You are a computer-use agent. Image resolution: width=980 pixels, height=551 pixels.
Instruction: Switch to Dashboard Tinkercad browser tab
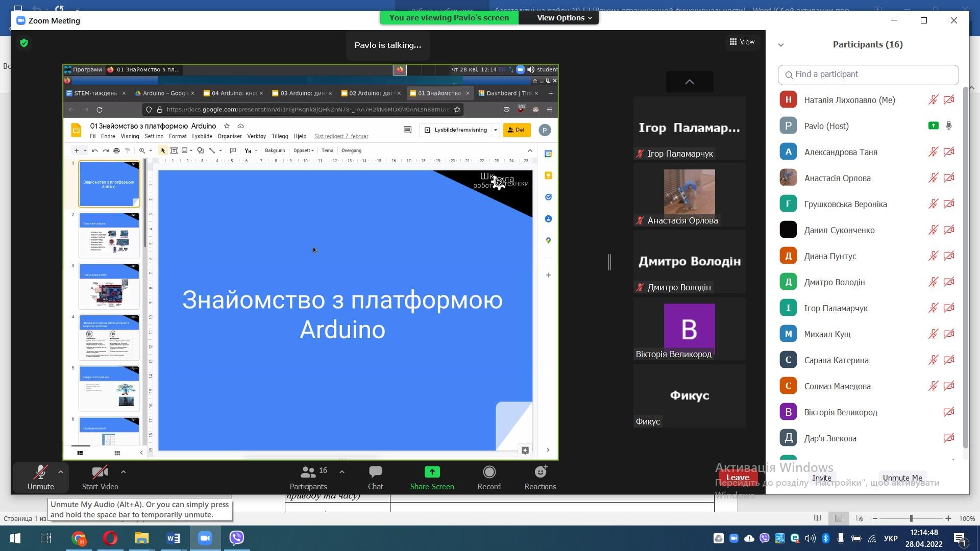coord(509,93)
